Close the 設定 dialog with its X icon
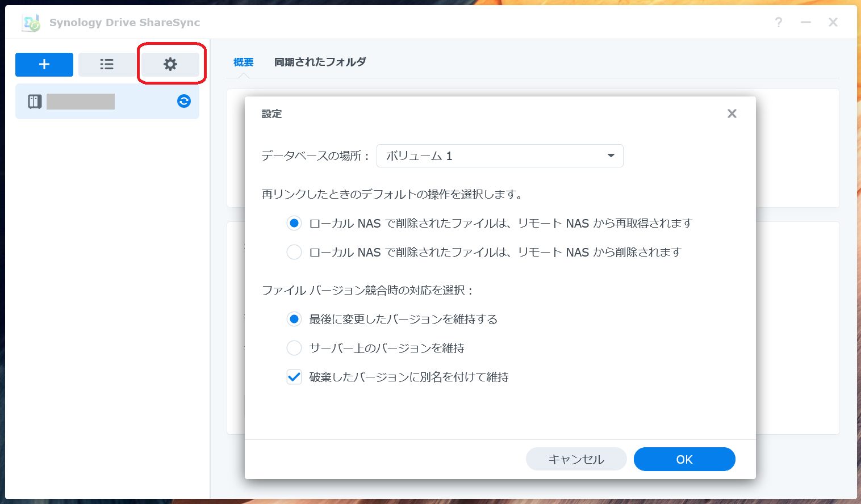The height and width of the screenshot is (504, 861). (732, 114)
